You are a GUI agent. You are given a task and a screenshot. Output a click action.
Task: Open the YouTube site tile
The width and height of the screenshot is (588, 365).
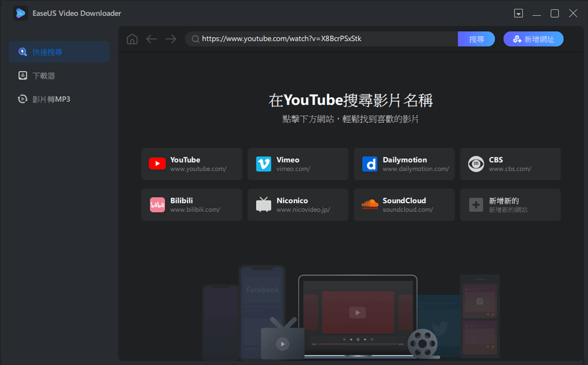point(192,164)
